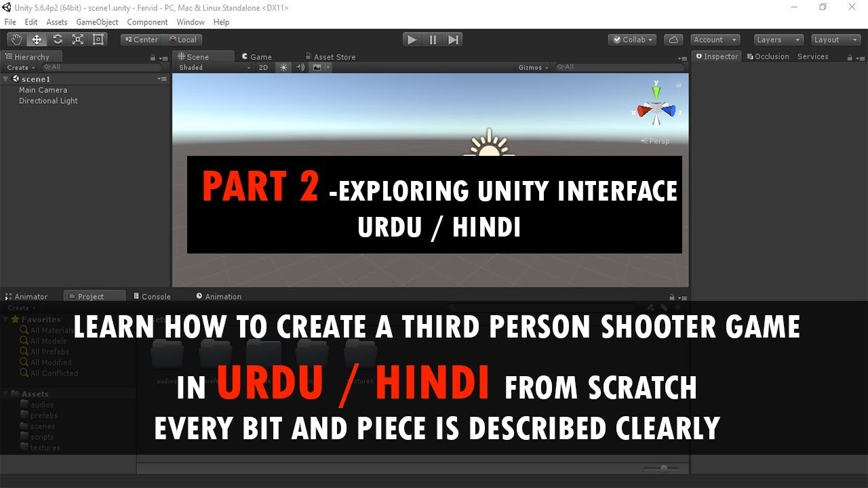The image size is (868, 488).
Task: Select the Scale tool
Action: coord(78,39)
